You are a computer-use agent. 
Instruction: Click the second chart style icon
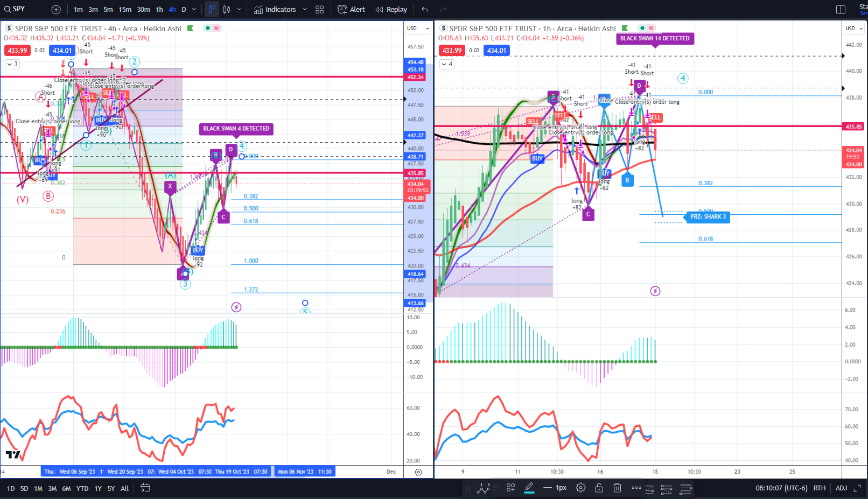(227, 9)
